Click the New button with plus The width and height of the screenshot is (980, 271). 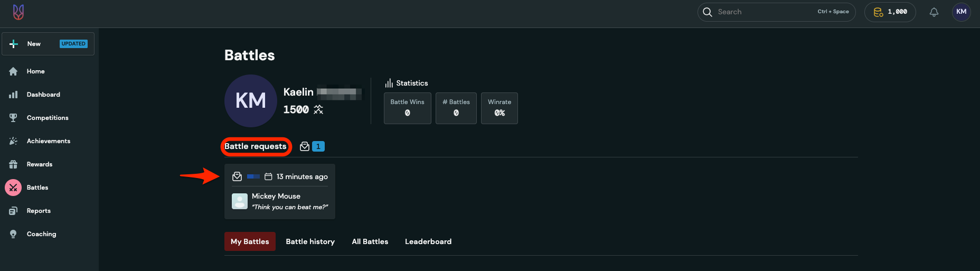48,44
